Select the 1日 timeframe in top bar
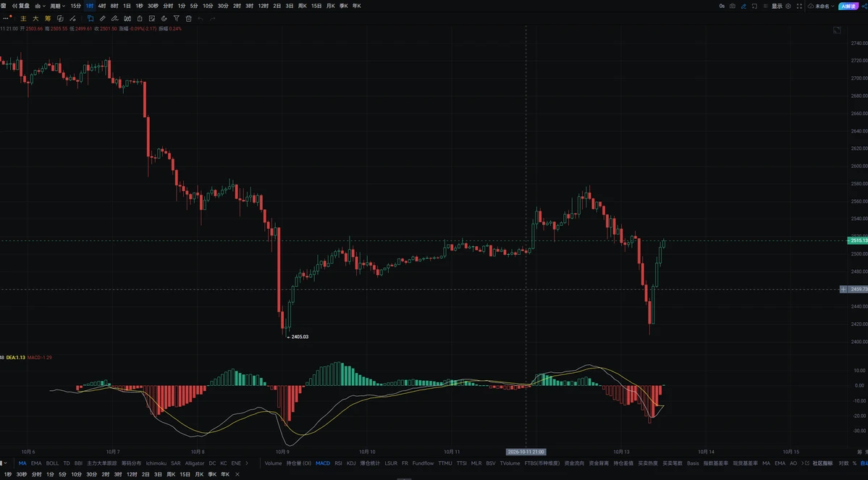868x480 pixels. tap(127, 6)
